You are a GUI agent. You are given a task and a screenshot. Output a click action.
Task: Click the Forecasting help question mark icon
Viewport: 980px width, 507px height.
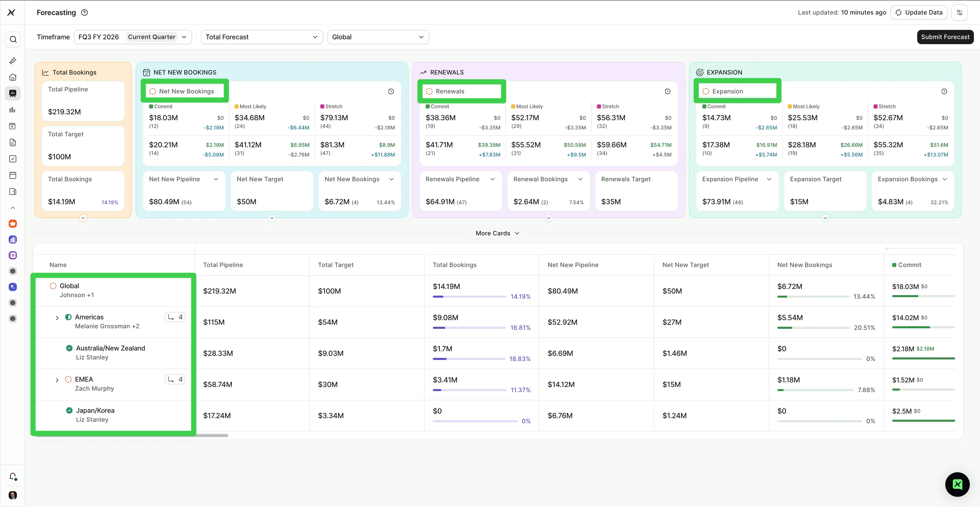84,13
